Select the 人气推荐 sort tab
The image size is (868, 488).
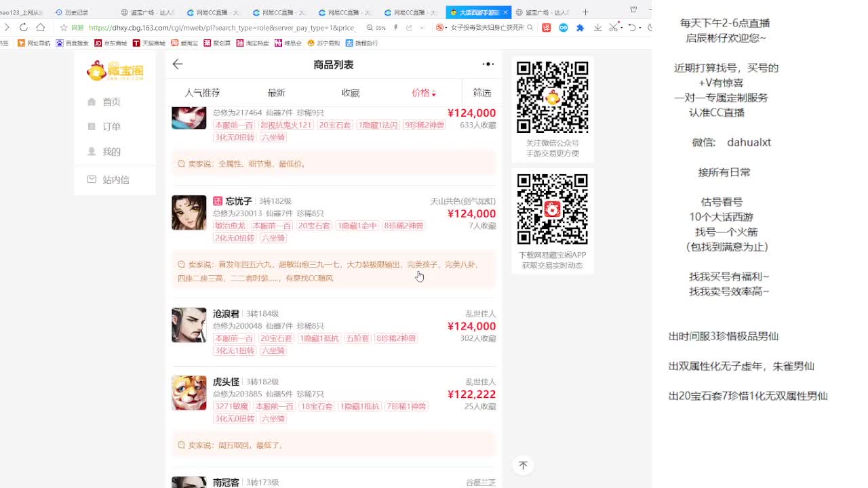(x=202, y=93)
